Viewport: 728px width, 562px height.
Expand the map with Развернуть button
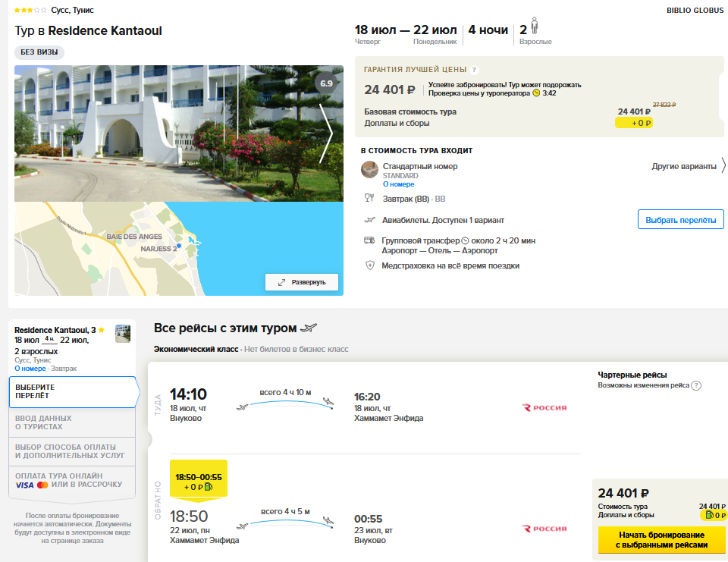coord(302,282)
